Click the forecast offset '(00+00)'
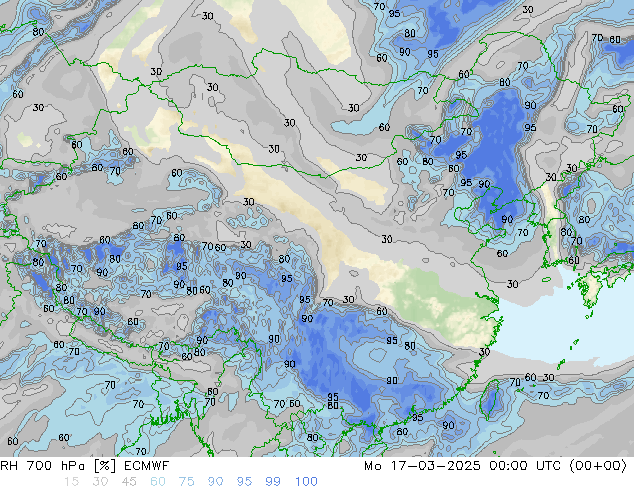 pos(598,466)
